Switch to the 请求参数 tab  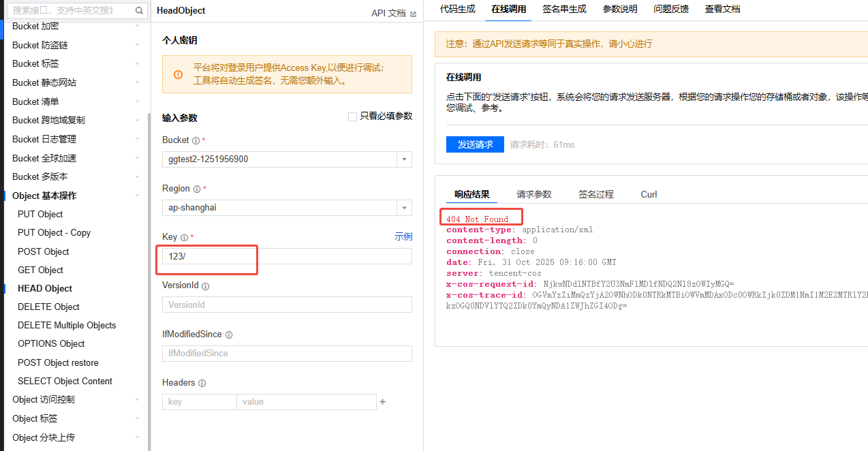534,194
